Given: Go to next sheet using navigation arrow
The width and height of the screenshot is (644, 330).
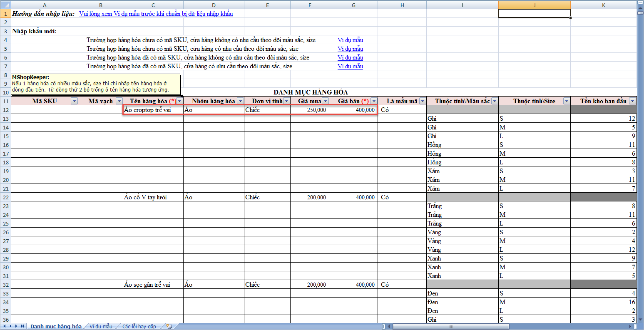Looking at the screenshot, I should [17, 326].
